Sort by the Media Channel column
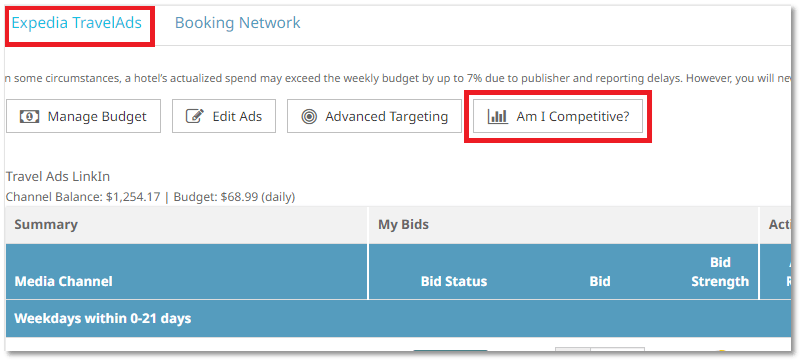 click(x=63, y=281)
